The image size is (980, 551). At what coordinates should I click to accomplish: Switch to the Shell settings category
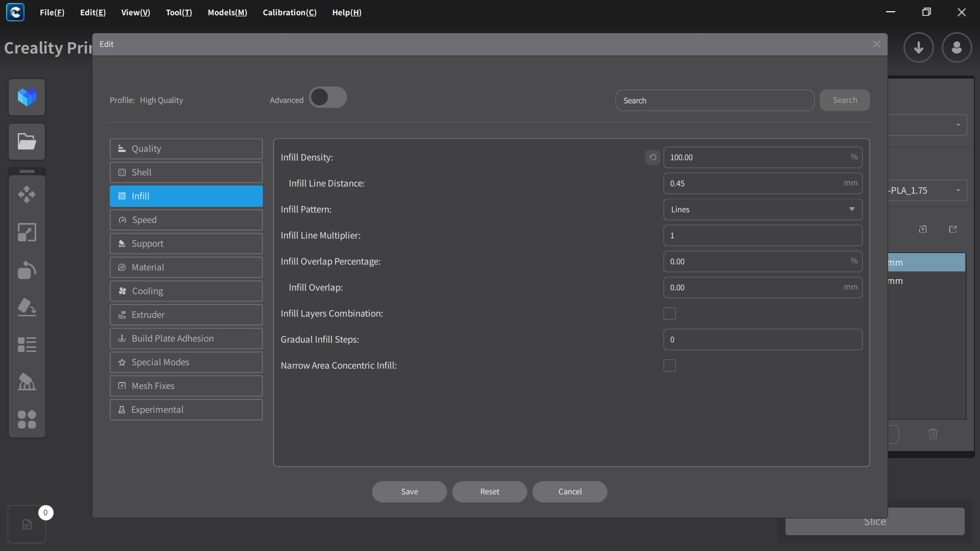pos(186,172)
